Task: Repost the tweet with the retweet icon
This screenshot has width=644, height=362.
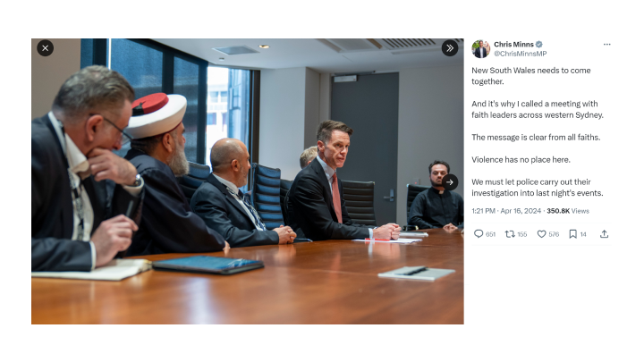Action: (510, 234)
